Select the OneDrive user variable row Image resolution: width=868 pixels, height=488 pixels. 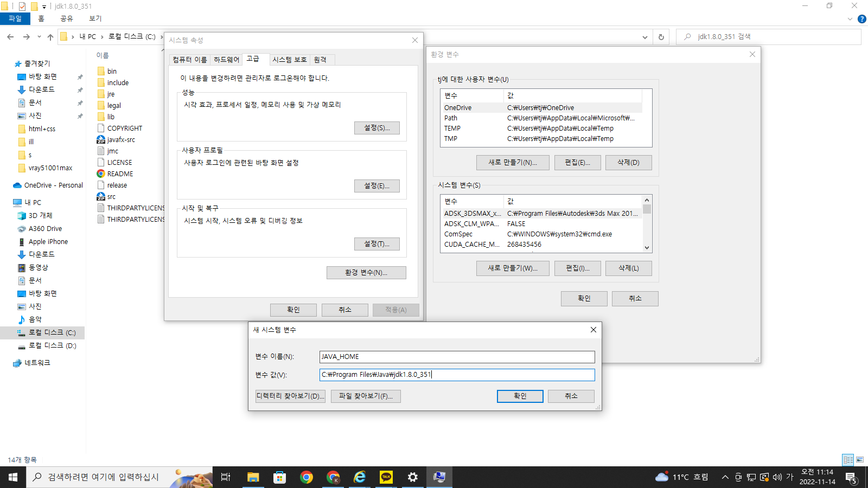(x=542, y=107)
